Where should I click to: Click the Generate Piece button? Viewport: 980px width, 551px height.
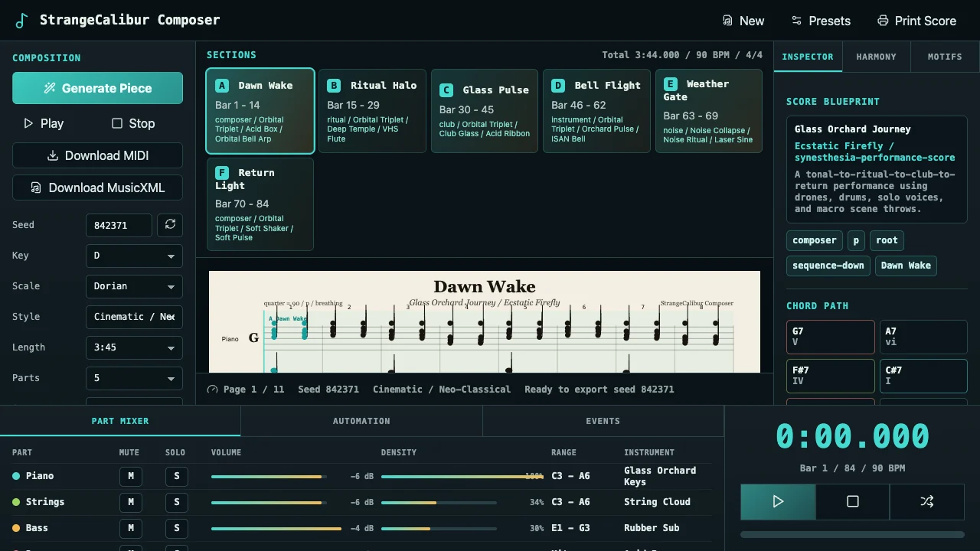pyautogui.click(x=97, y=88)
